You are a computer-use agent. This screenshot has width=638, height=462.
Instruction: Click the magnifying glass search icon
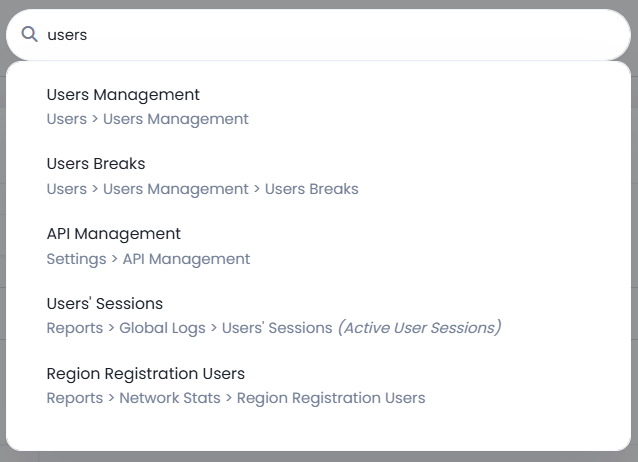click(29, 35)
